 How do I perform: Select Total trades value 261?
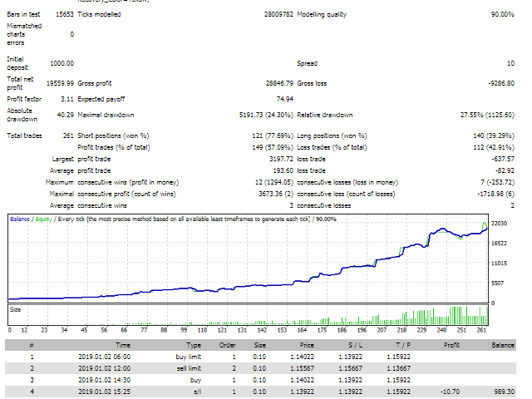(68, 135)
